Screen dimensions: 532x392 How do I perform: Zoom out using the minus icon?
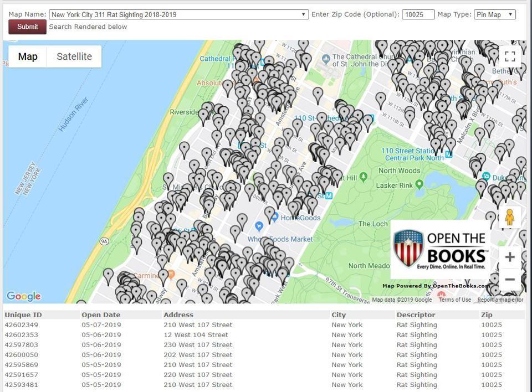509,279
